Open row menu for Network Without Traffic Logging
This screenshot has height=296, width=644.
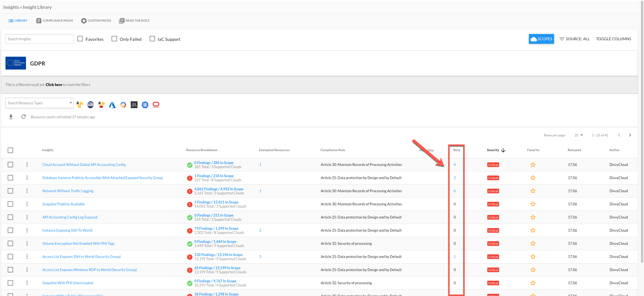(27, 191)
